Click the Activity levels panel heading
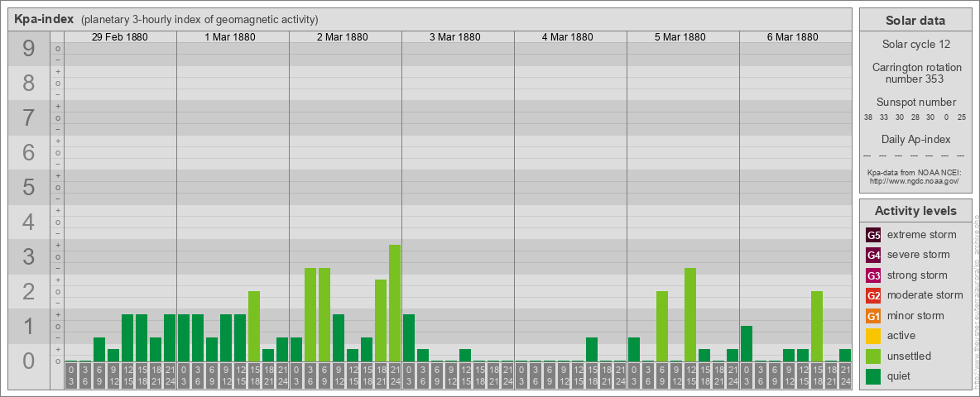Image resolution: width=980 pixels, height=397 pixels. click(x=915, y=211)
